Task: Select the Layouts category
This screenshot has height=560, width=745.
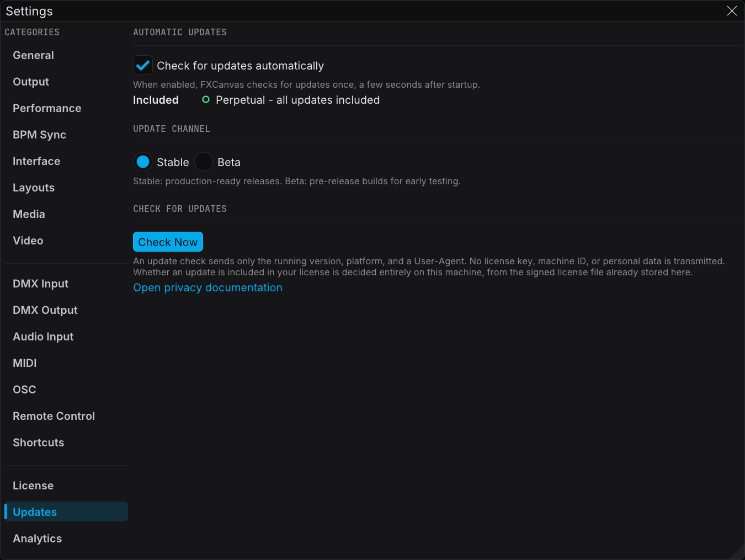Action: tap(66, 188)
